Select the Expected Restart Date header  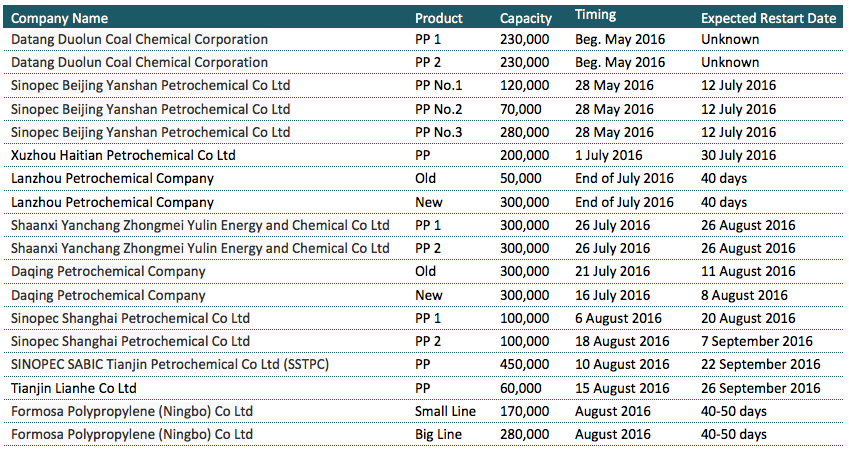point(768,18)
